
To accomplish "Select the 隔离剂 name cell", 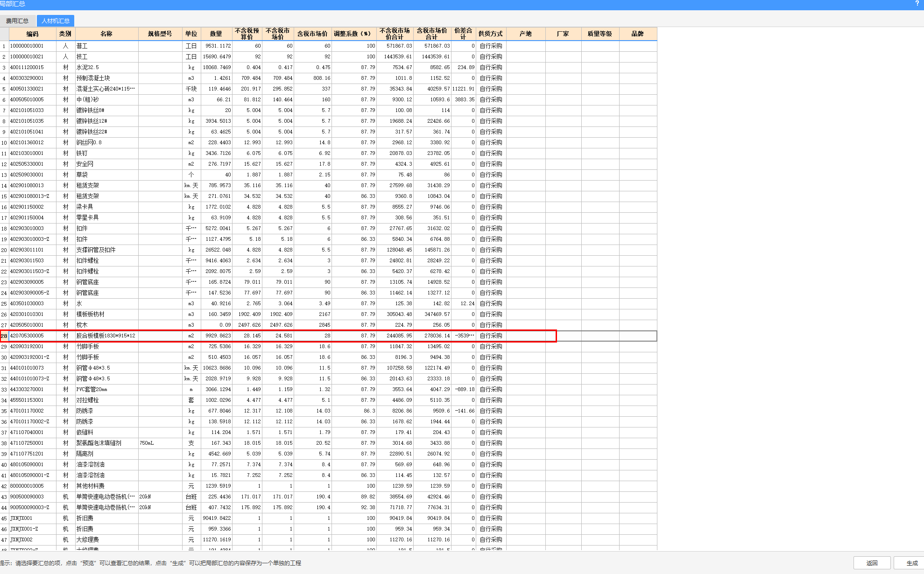I will pyautogui.click(x=106, y=454).
